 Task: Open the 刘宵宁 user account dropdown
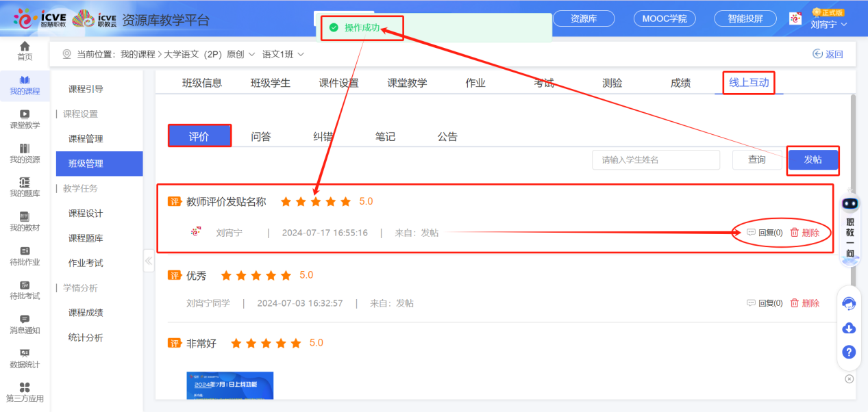tap(828, 25)
